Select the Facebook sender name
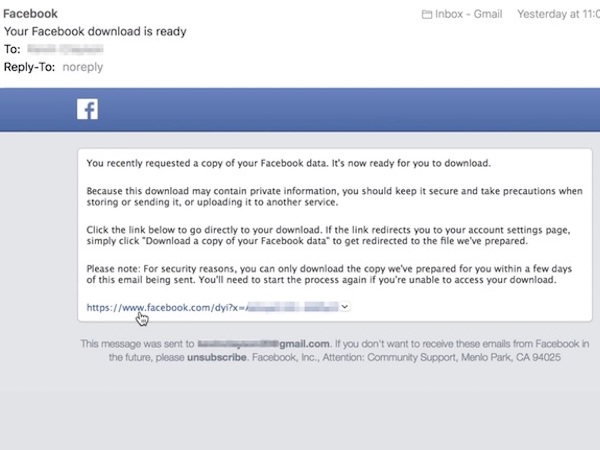 click(30, 14)
